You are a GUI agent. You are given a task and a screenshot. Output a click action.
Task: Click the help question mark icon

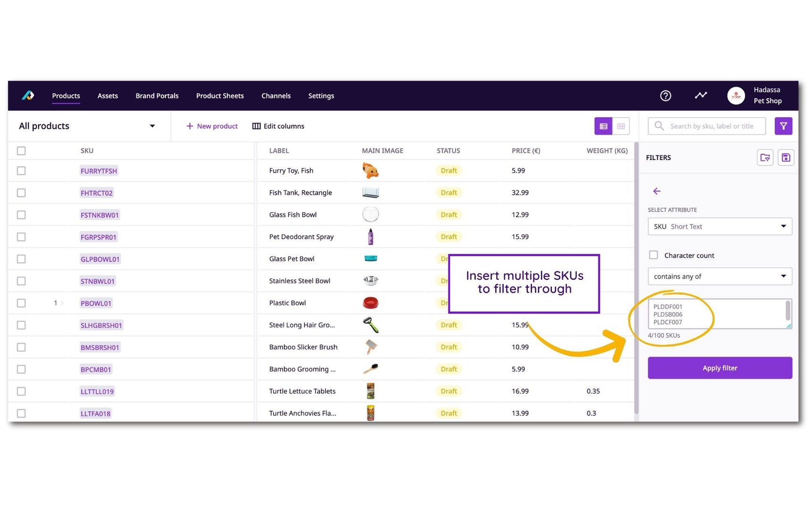665,96
